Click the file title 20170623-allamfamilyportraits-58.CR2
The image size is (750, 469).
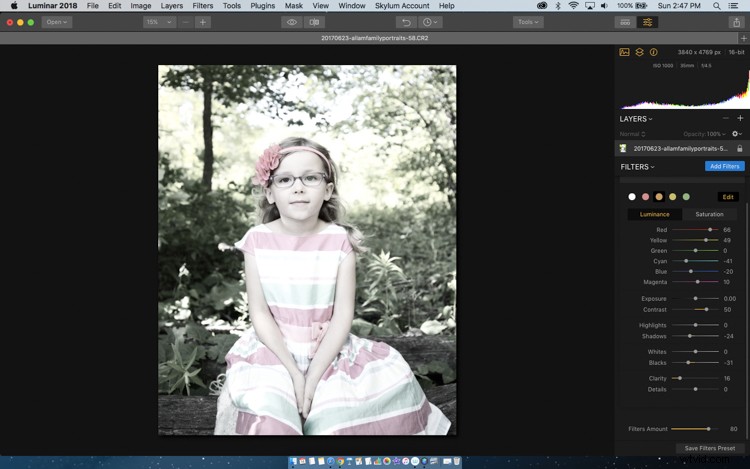pos(375,38)
